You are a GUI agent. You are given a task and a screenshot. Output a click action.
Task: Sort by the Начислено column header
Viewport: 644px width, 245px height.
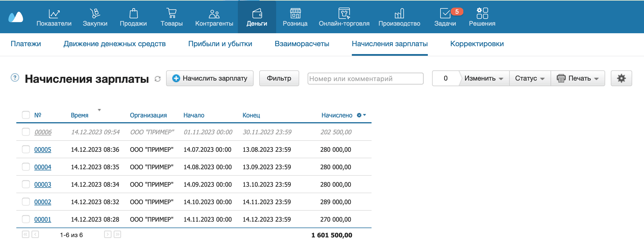(337, 115)
